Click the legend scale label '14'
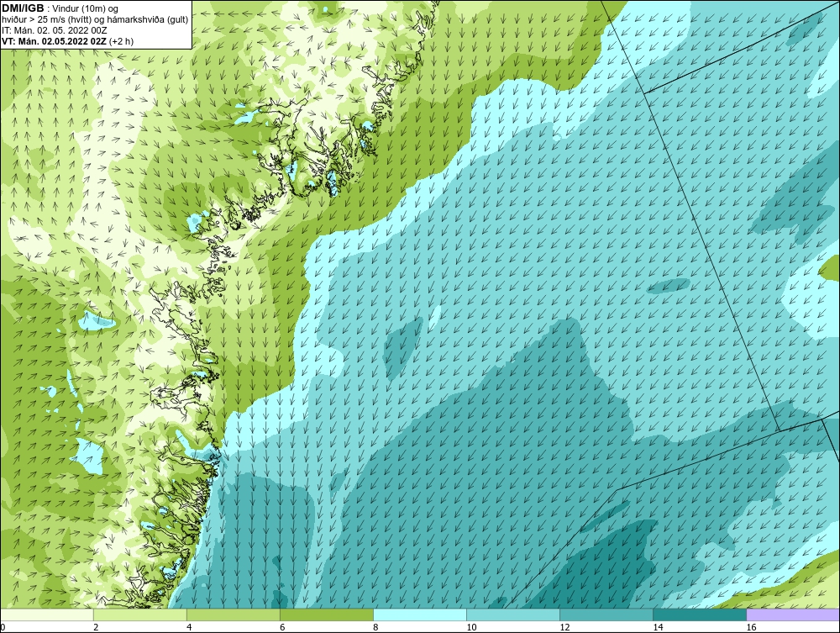The image size is (840, 633). tap(658, 627)
